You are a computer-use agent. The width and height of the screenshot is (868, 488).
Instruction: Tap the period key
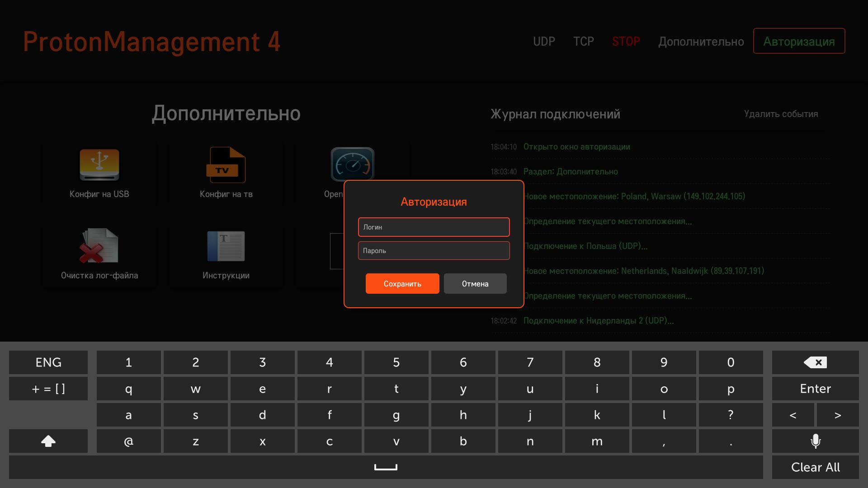tap(731, 441)
